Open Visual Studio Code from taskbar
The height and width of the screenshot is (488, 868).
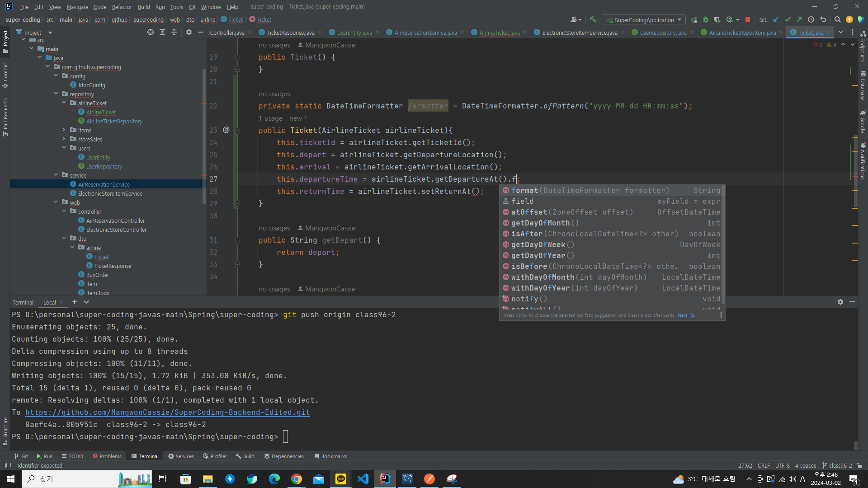coord(363,479)
